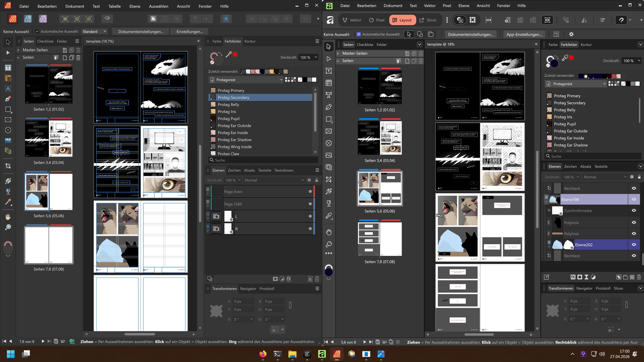Screen dimensions: 644x362
Task: Select Seiten 3,4 thumbnail in right Seiten panel
Action: [380, 137]
